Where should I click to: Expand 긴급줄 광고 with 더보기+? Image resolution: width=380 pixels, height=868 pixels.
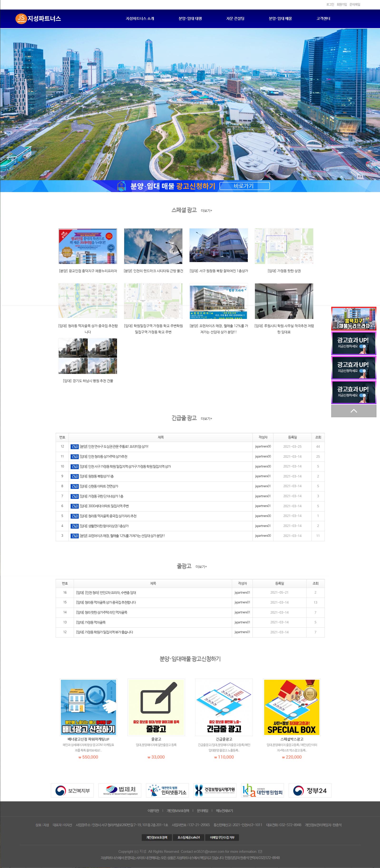(x=206, y=418)
